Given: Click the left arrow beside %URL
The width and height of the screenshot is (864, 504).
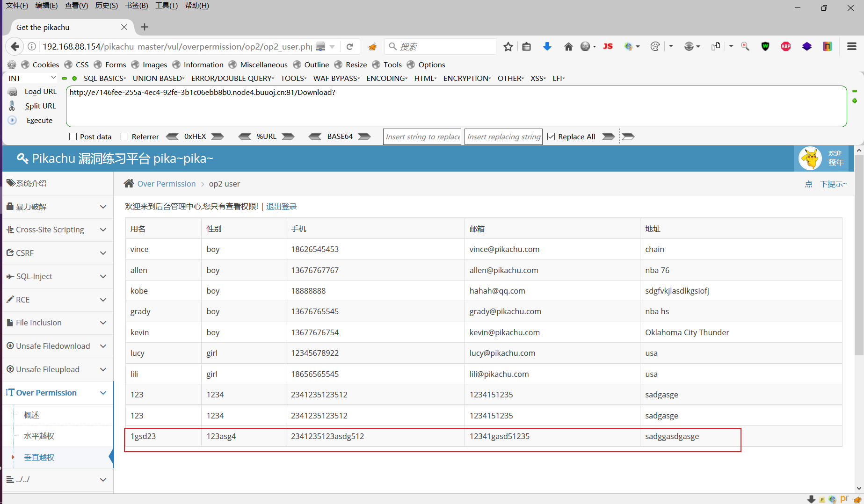Looking at the screenshot, I should [245, 137].
